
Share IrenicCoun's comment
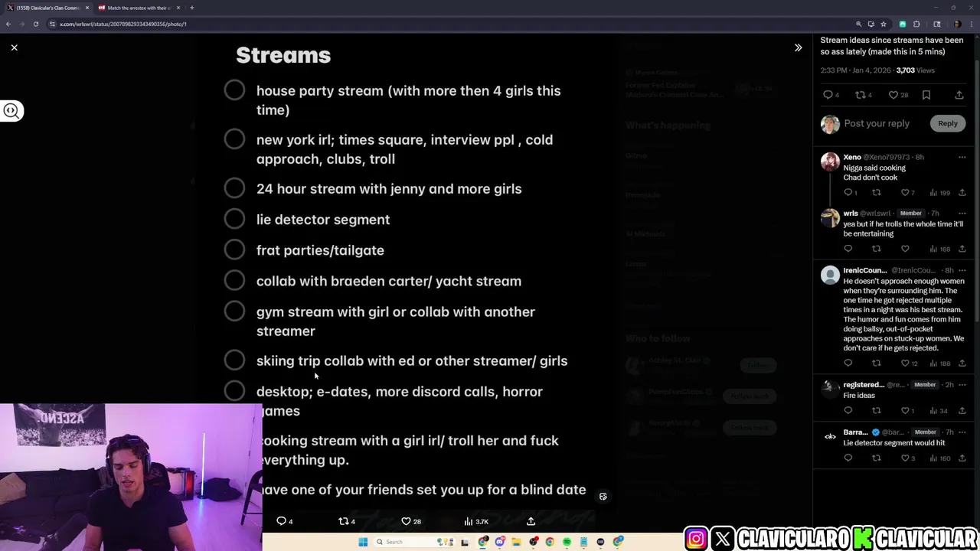tap(962, 364)
